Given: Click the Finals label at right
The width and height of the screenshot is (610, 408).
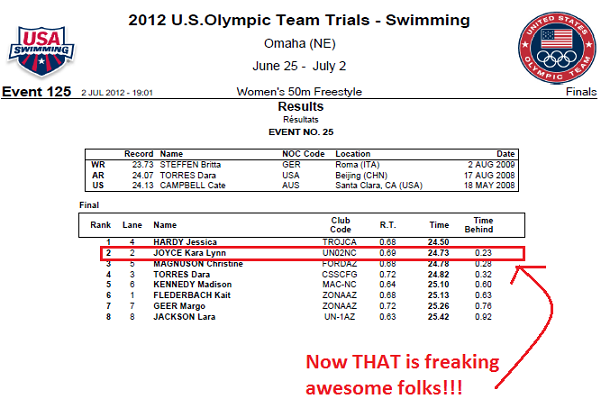Looking at the screenshot, I should [x=581, y=92].
